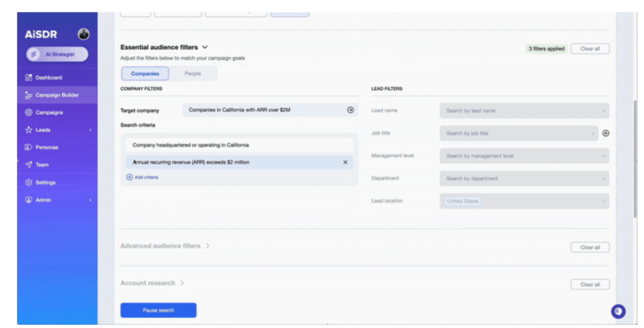Submit target company with arrow icon

(350, 110)
